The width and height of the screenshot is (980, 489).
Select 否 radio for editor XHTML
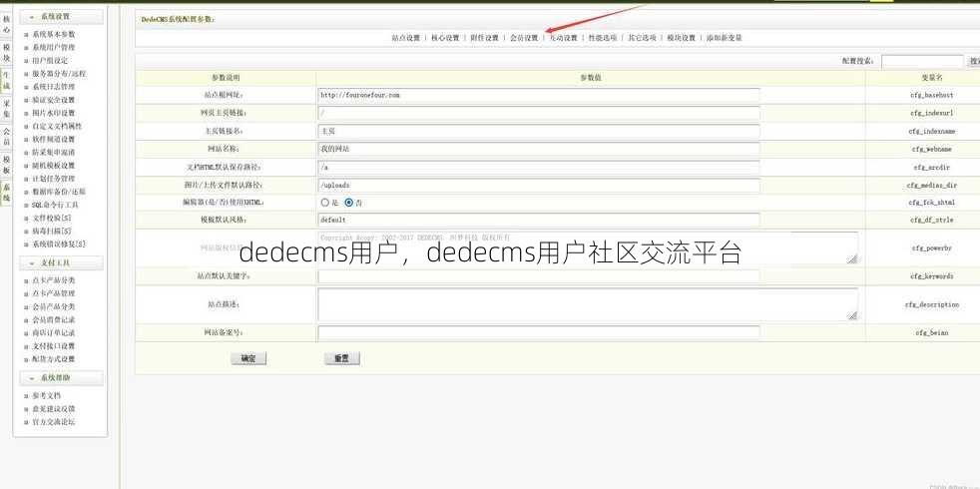[x=348, y=203]
